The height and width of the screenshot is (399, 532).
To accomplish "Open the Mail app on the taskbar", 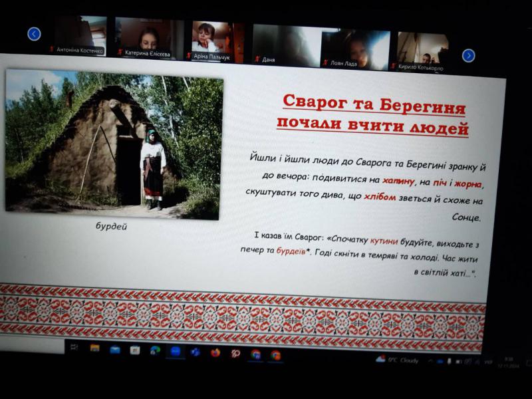I will point(115,350).
